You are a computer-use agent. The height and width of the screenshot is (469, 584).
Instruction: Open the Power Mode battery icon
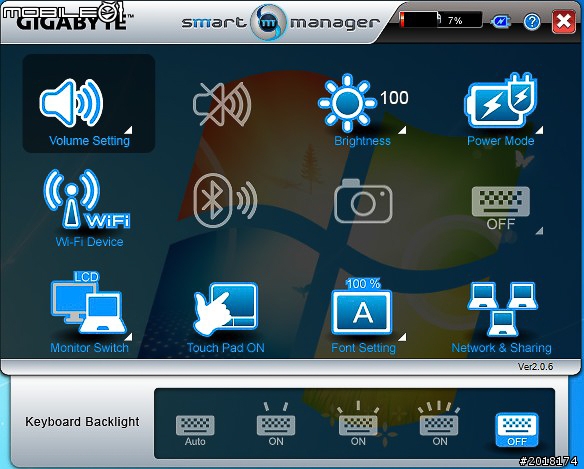(x=501, y=101)
